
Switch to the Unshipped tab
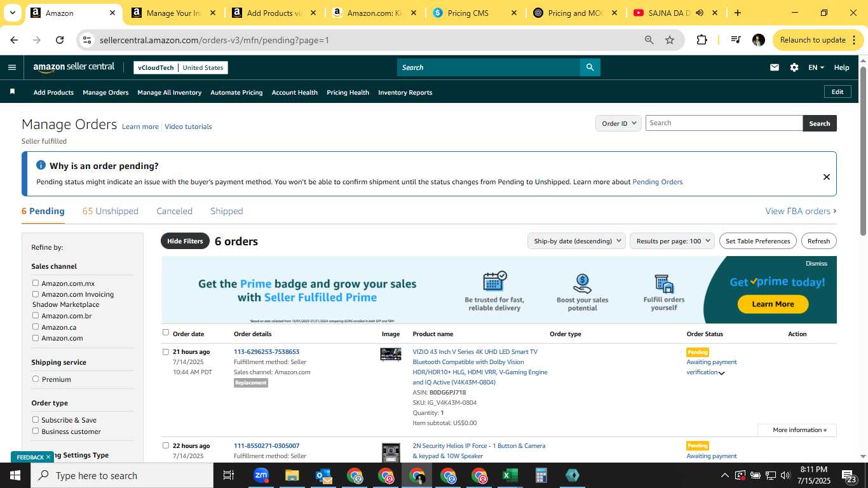tap(111, 211)
